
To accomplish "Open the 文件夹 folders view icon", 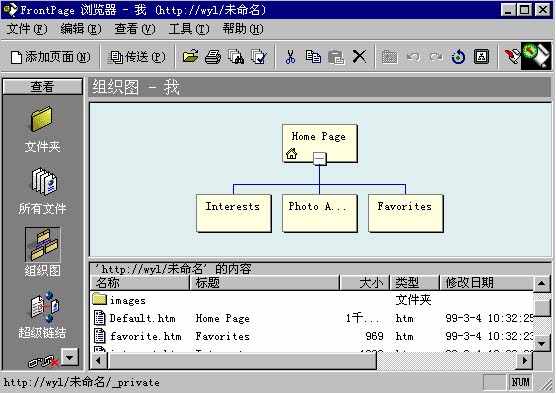I will (42, 119).
